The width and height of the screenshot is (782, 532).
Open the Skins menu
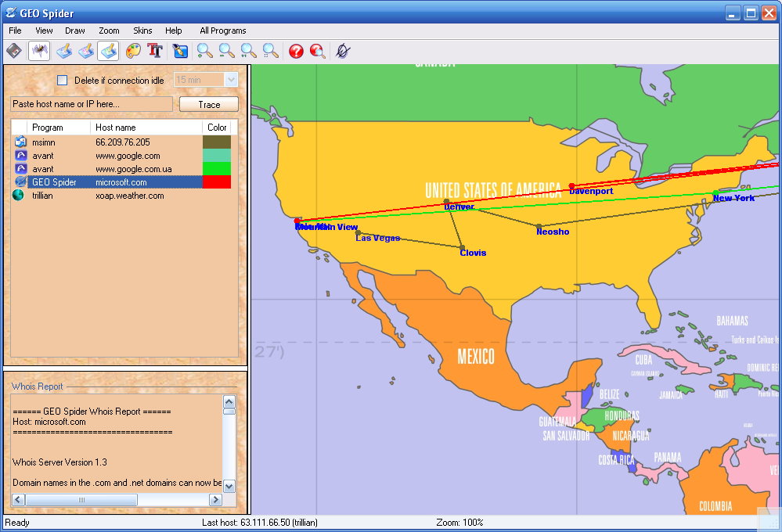(x=142, y=31)
